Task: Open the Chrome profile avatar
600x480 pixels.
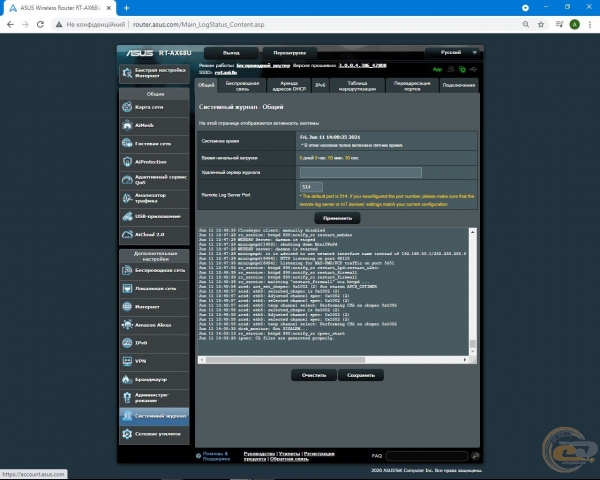Action: [574, 24]
